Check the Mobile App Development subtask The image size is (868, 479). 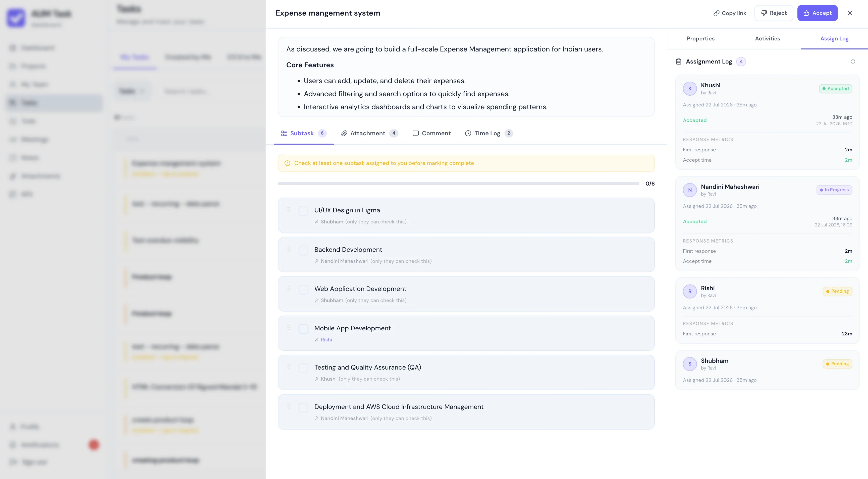(303, 329)
